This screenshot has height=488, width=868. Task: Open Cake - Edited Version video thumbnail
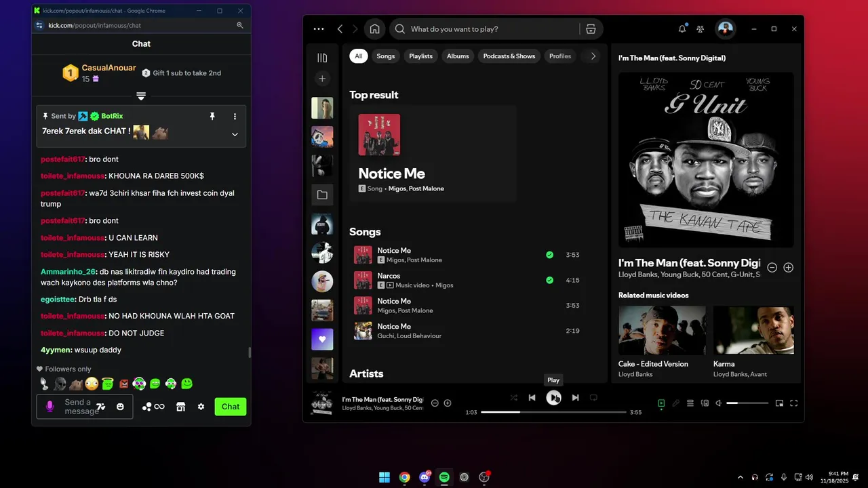coord(662,330)
